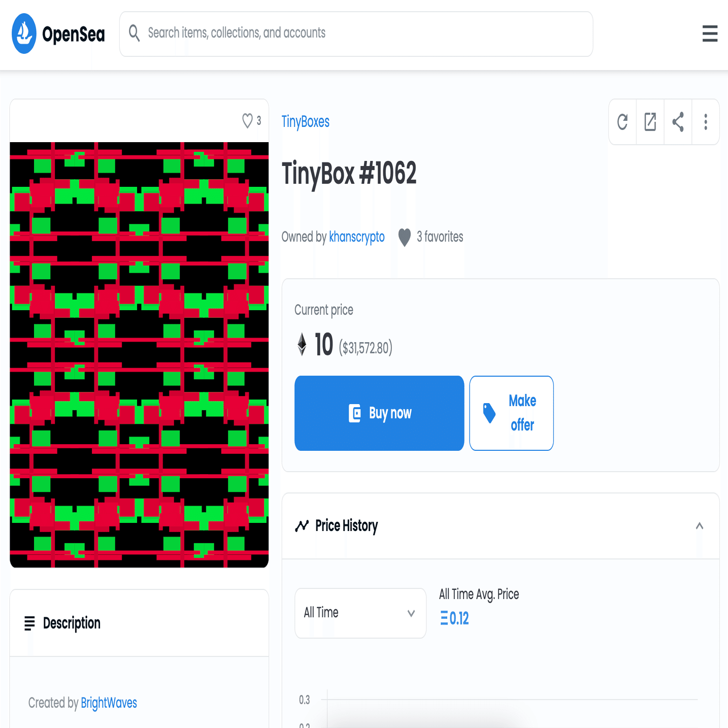This screenshot has width=728, height=728.
Task: Toggle the Description panel header
Action: pyautogui.click(x=139, y=623)
